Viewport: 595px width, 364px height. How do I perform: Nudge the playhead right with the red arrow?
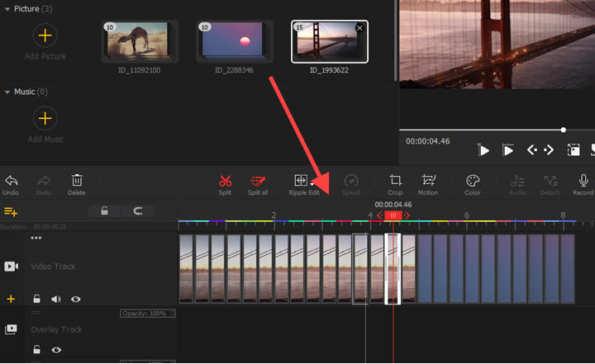click(x=407, y=215)
